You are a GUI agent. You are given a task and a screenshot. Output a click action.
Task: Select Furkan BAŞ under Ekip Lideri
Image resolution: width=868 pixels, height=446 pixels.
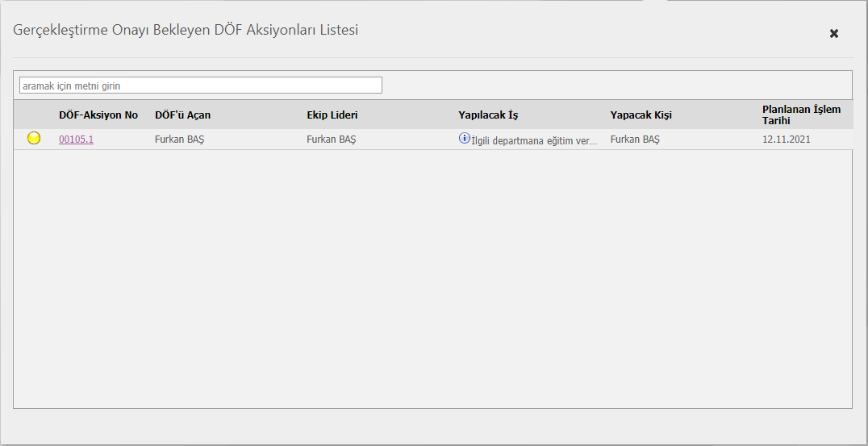[331, 140]
